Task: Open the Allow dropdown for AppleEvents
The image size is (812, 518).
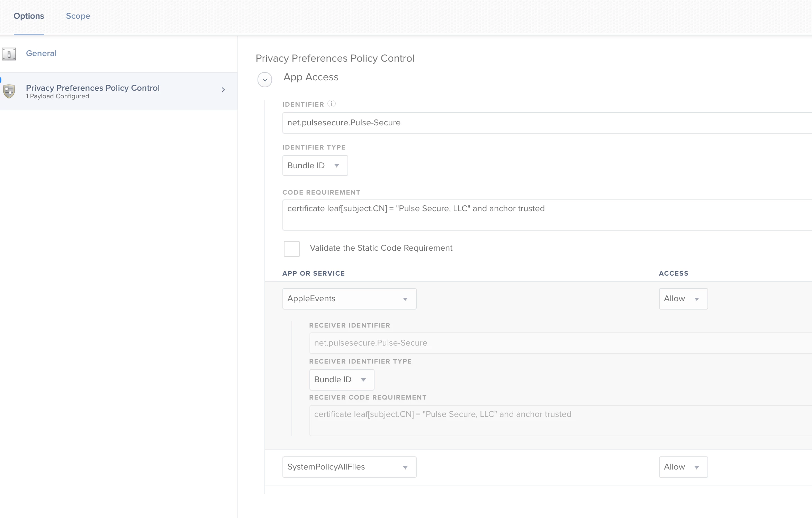Action: pyautogui.click(x=683, y=299)
